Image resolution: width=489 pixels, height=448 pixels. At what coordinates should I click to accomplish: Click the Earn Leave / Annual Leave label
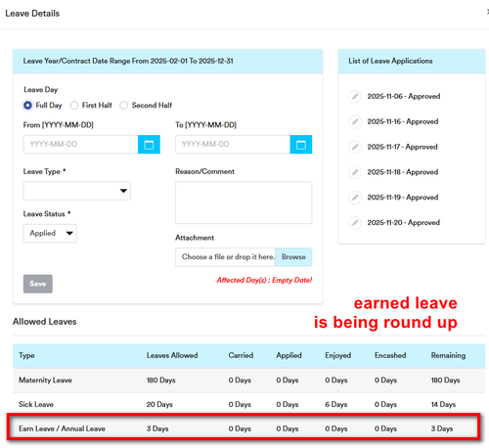[62, 428]
